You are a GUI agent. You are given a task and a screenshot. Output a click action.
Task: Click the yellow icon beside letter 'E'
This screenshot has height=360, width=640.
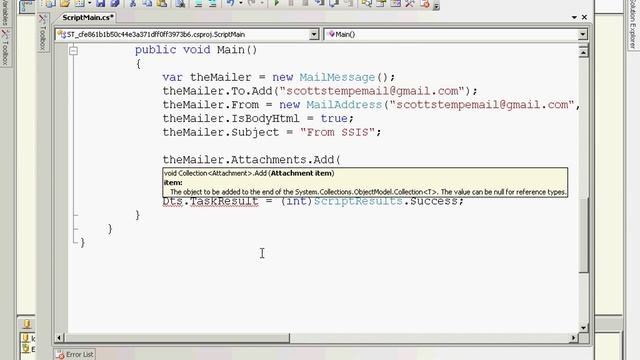coord(26,348)
